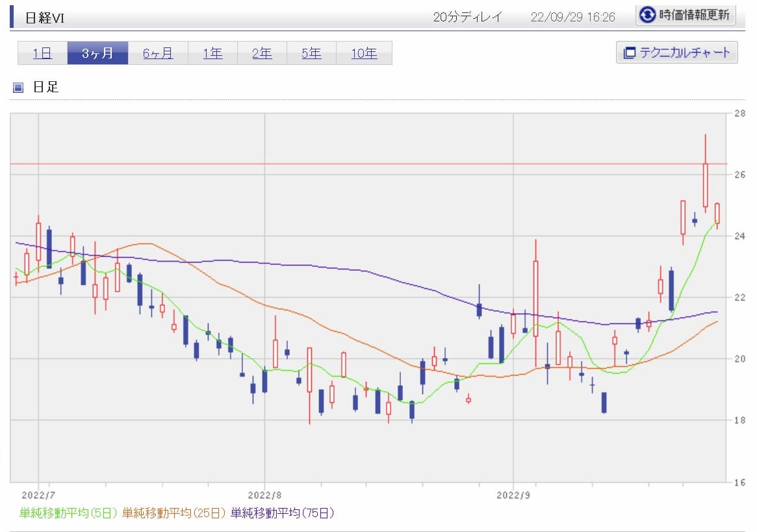Click the 日経VI heading title

click(44, 18)
